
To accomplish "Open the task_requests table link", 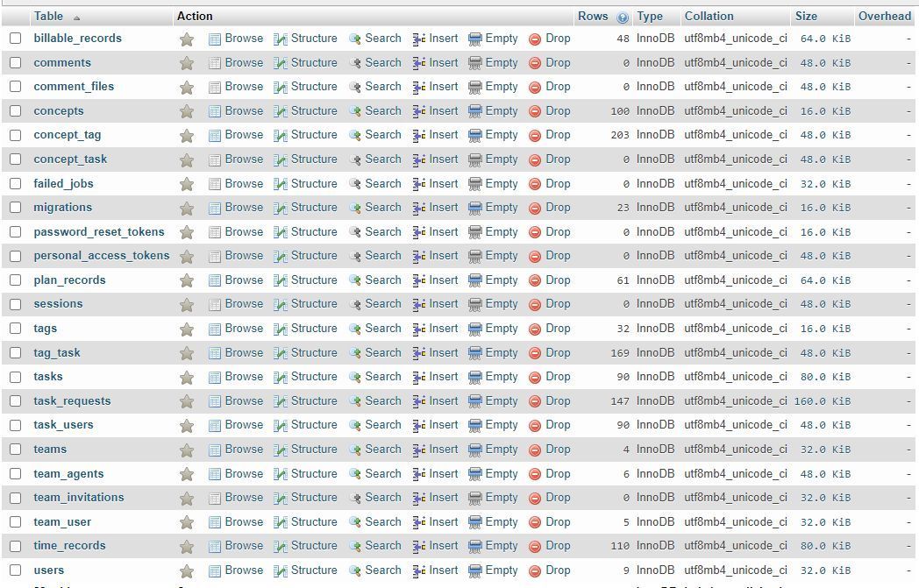I will pos(72,401).
